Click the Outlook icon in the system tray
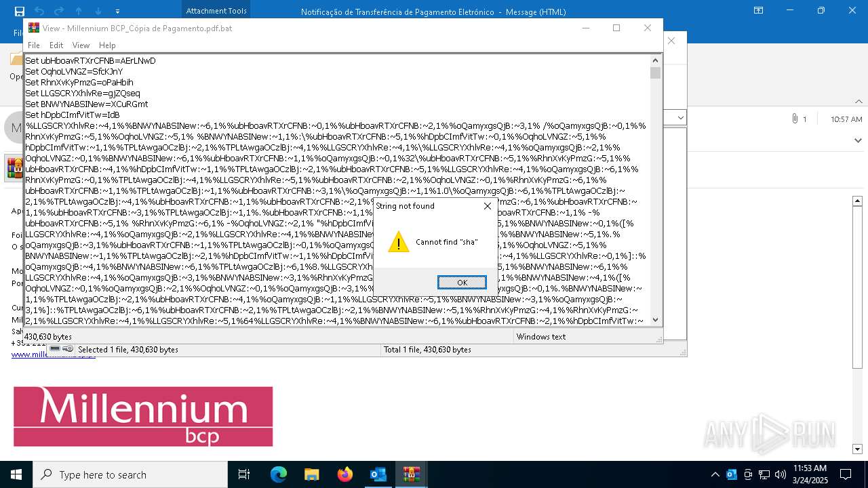The image size is (868, 488). [x=731, y=474]
